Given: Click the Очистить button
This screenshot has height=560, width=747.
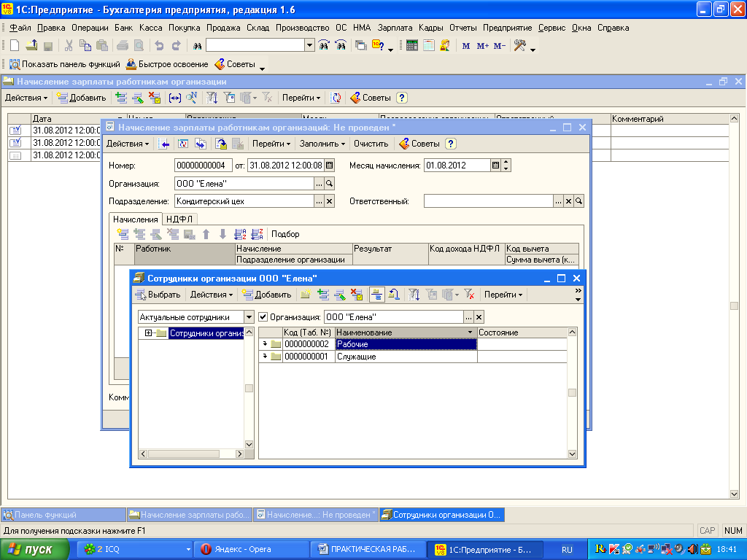Looking at the screenshot, I should pyautogui.click(x=371, y=144).
